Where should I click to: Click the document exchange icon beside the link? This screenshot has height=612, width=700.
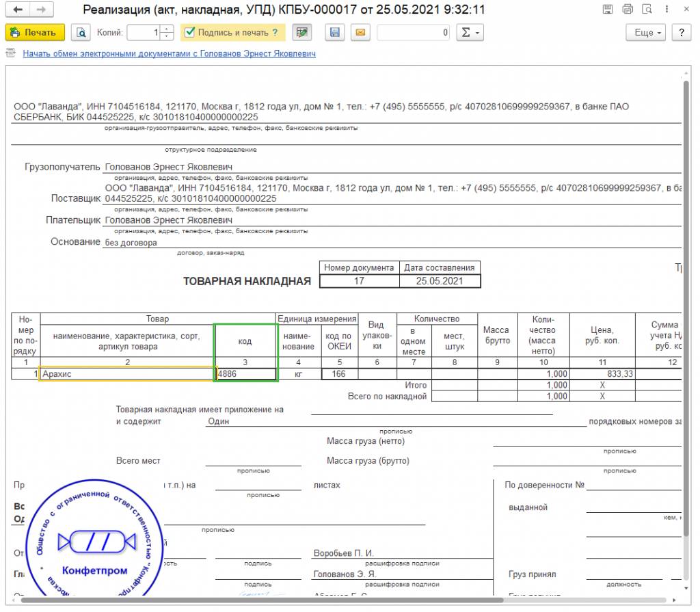pos(10,53)
